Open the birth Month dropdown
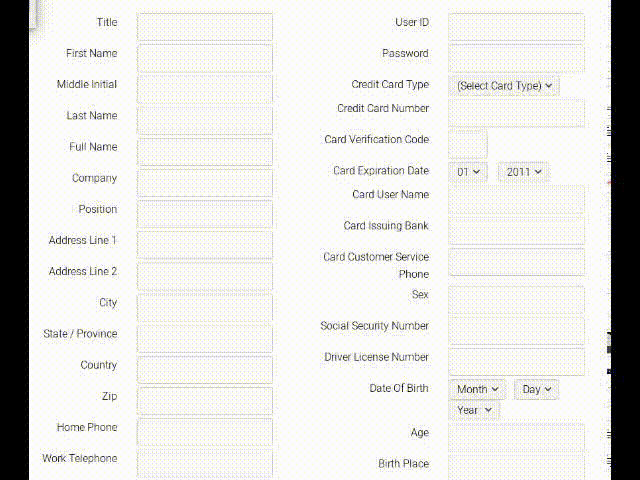 [477, 389]
